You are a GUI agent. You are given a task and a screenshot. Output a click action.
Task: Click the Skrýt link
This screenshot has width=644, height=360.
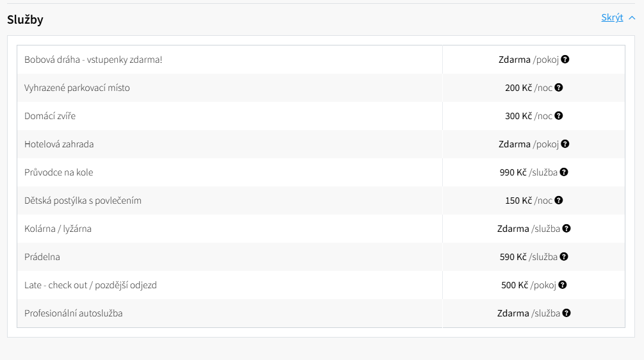pyautogui.click(x=612, y=18)
